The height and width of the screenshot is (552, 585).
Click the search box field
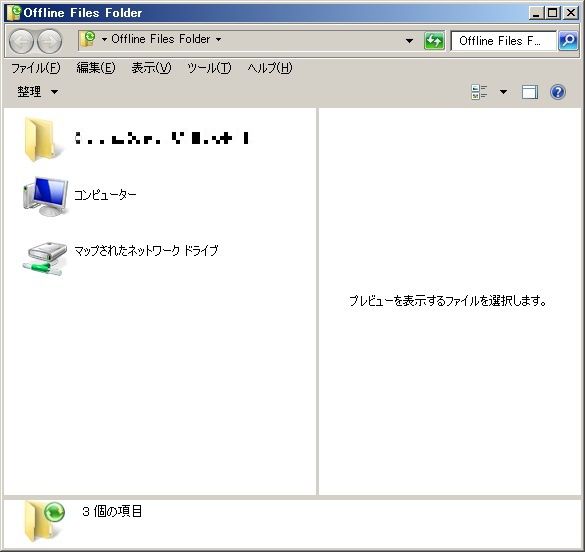point(503,41)
